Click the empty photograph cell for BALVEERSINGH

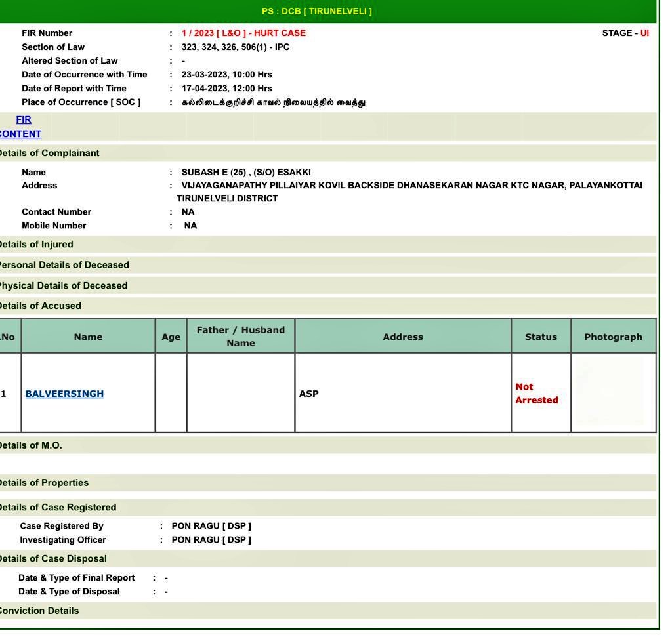tap(614, 393)
